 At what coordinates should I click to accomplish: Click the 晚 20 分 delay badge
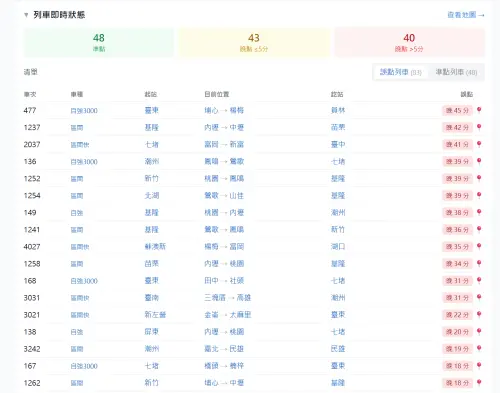pos(457,332)
